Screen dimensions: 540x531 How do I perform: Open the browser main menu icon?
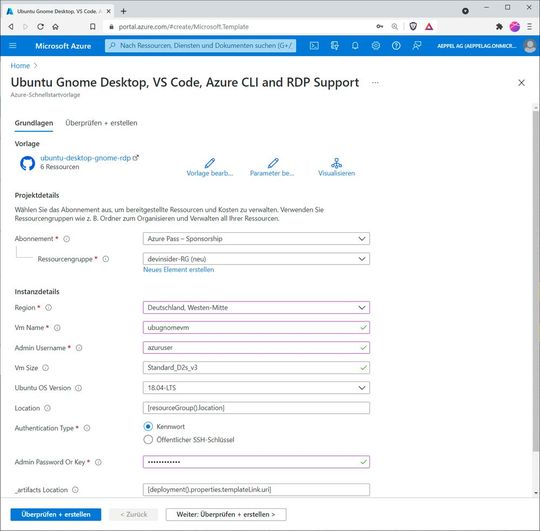[x=530, y=27]
